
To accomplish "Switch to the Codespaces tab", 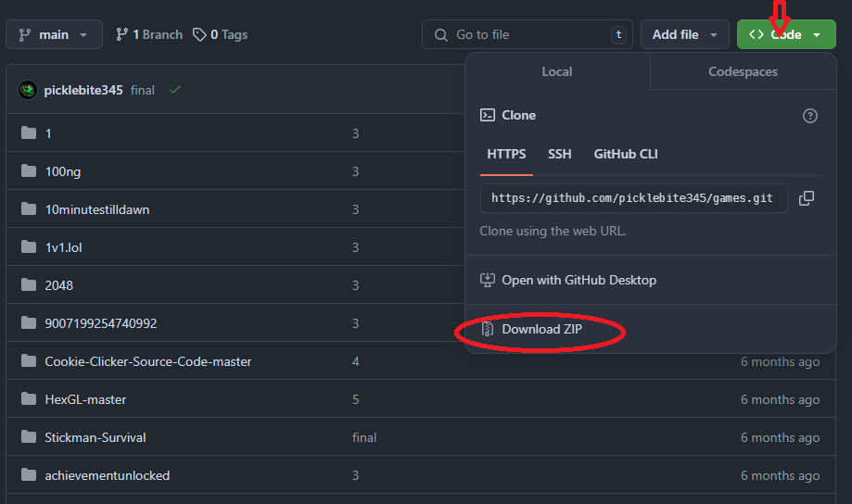I will tap(743, 71).
